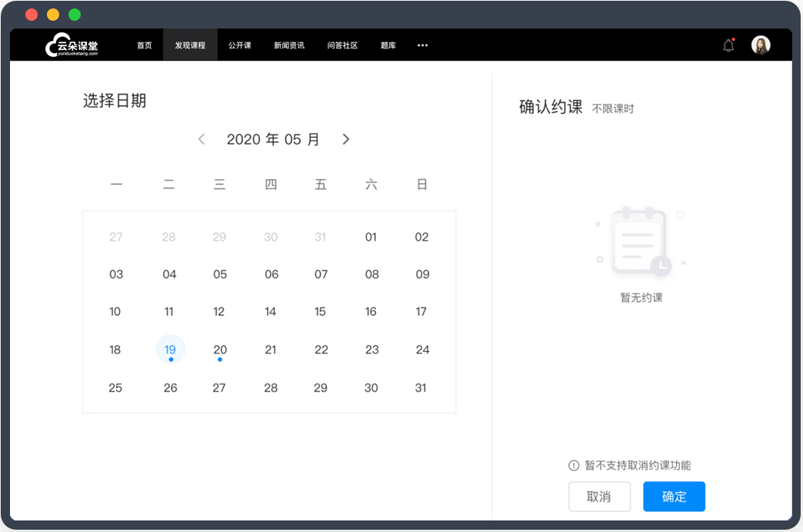Screen dimensions: 803x532
Task: Select date 11 in calendar
Action: [169, 312]
